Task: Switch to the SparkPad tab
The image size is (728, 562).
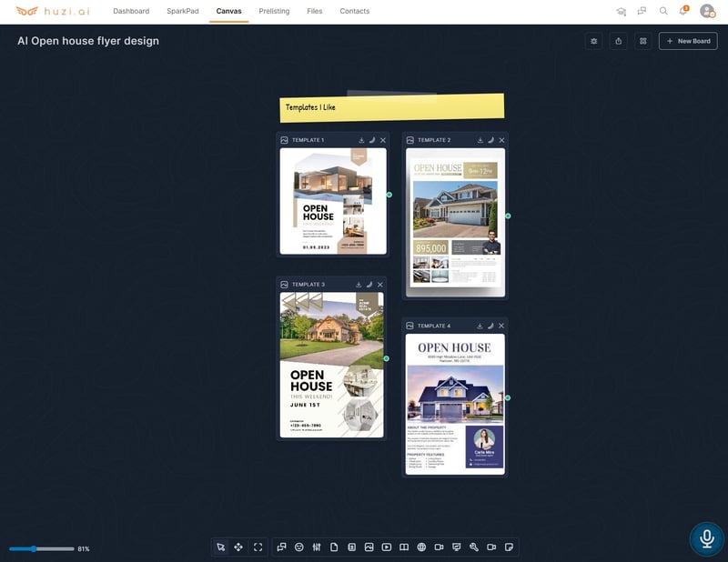Action: pyautogui.click(x=182, y=11)
